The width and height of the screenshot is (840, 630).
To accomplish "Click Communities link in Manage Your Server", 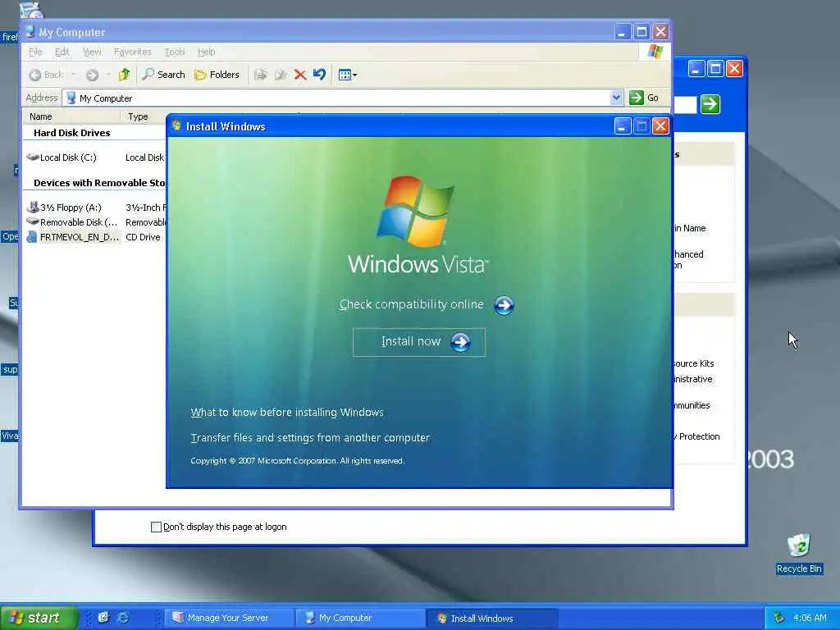I will pyautogui.click(x=692, y=405).
